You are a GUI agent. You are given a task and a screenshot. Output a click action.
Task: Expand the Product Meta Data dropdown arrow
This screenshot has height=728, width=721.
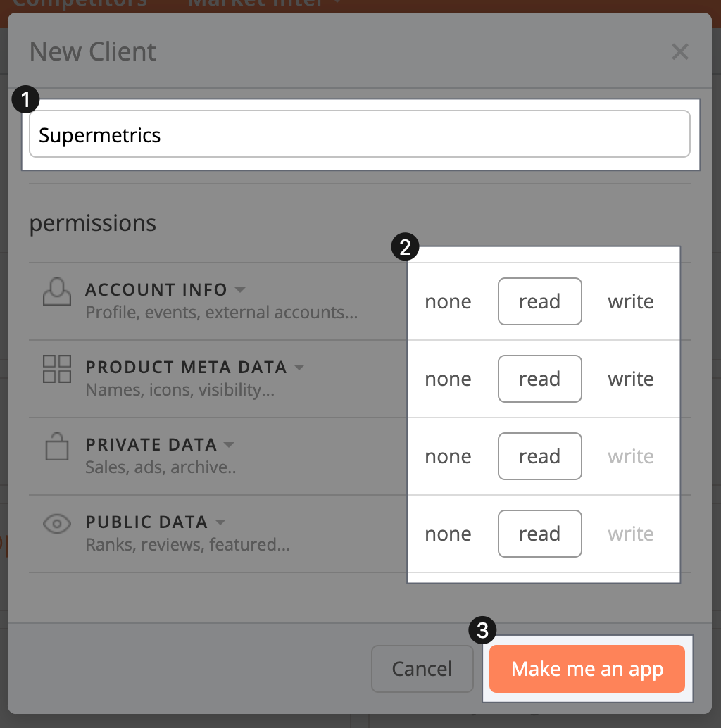(299, 368)
